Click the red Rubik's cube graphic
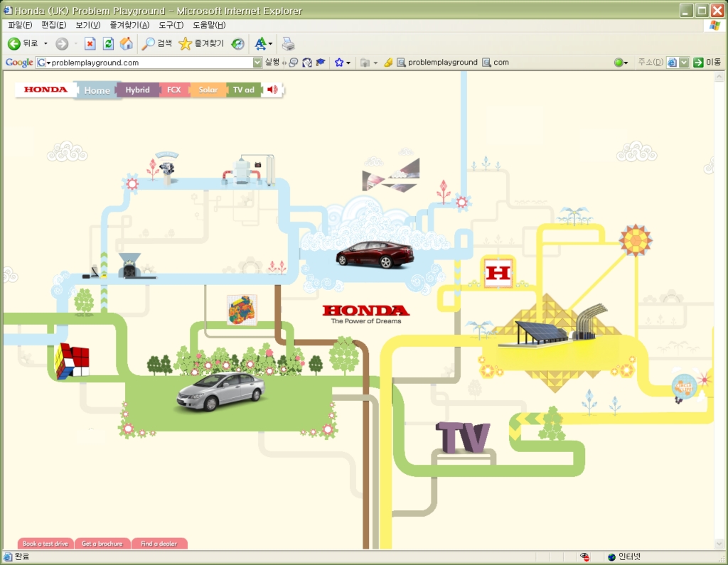 (x=72, y=361)
